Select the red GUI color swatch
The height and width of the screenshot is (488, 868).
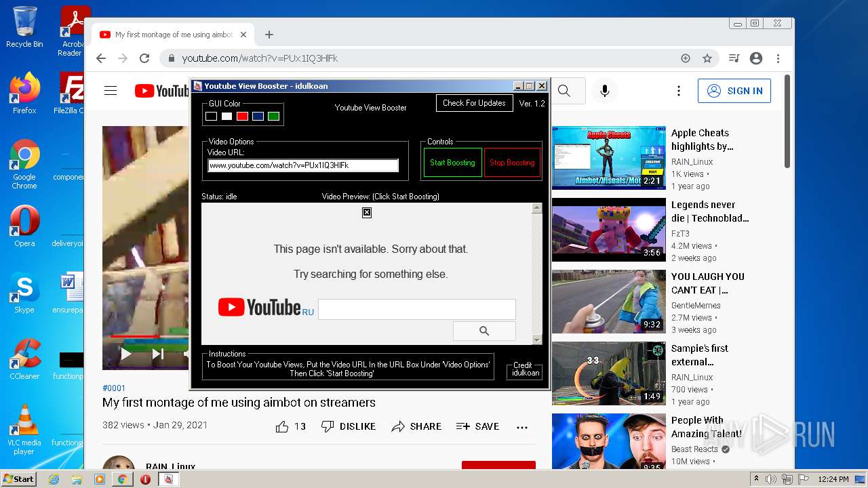pyautogui.click(x=242, y=117)
